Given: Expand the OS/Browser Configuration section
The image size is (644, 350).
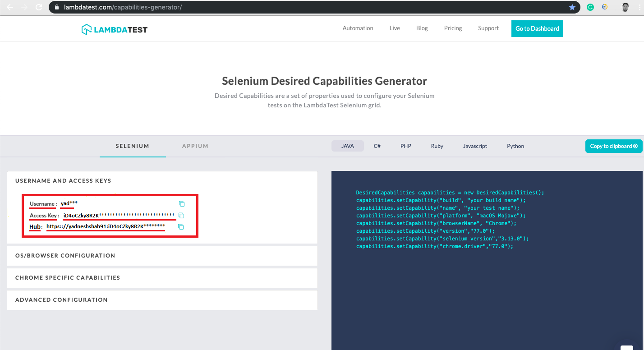Looking at the screenshot, I should coord(65,256).
